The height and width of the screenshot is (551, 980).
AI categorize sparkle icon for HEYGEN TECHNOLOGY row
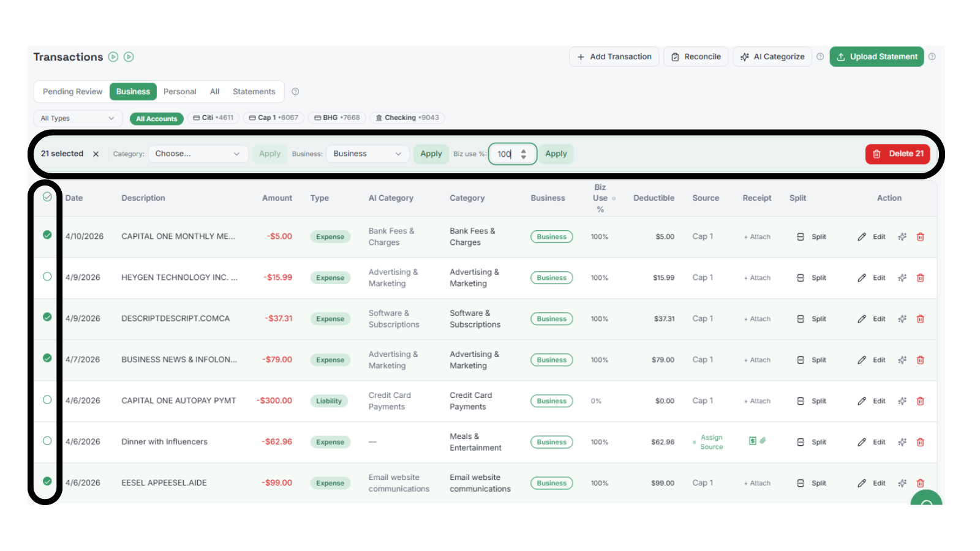point(902,278)
